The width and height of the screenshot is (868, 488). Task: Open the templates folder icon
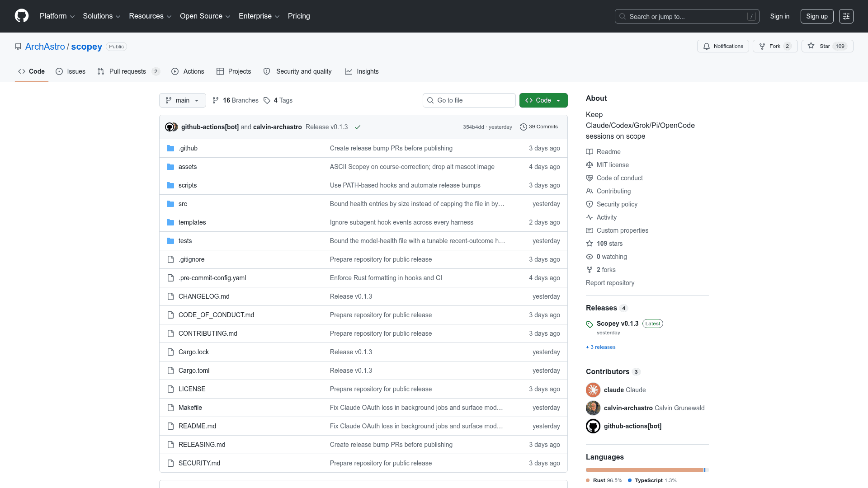tap(170, 222)
